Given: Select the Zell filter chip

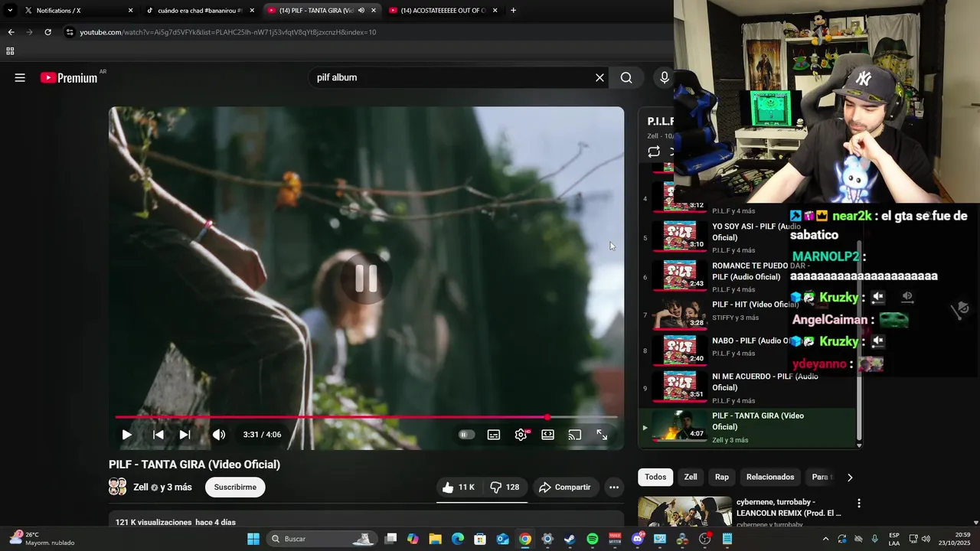Looking at the screenshot, I should pos(691,477).
